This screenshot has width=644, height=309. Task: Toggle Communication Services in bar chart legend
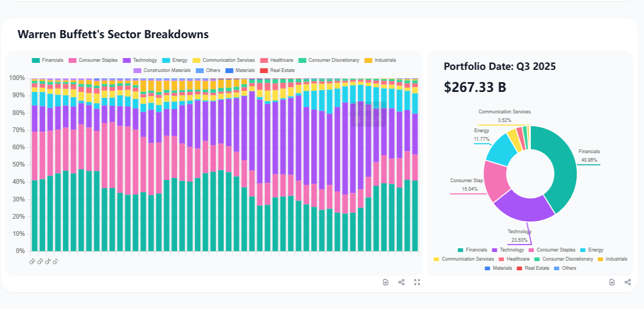tap(224, 60)
